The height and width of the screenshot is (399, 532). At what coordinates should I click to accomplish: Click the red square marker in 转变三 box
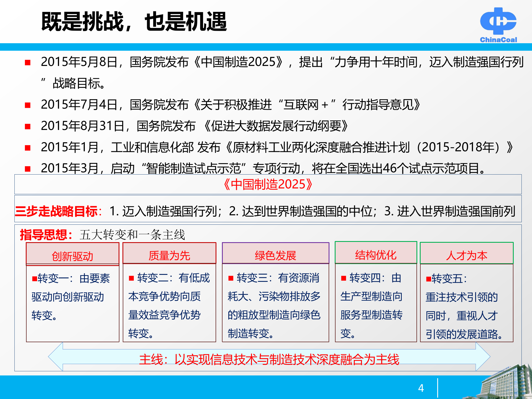point(232,278)
